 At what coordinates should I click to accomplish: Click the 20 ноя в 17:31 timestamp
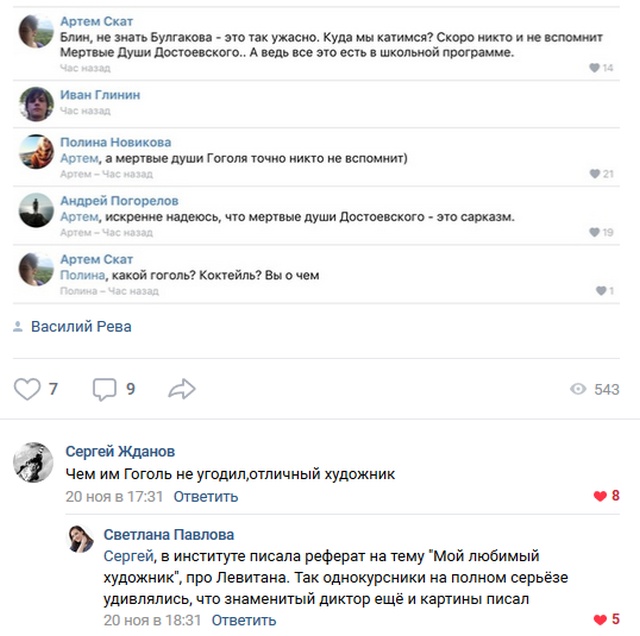114,496
